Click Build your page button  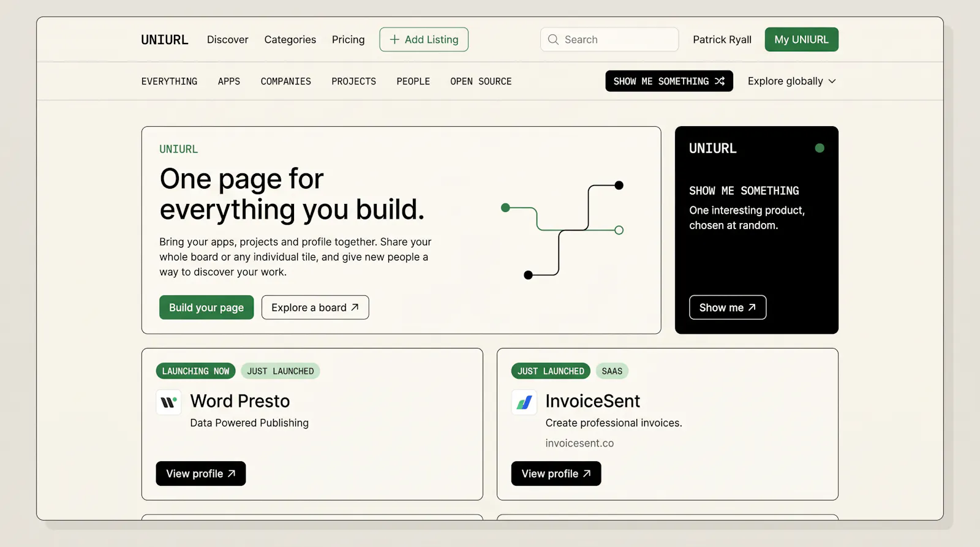tap(206, 307)
